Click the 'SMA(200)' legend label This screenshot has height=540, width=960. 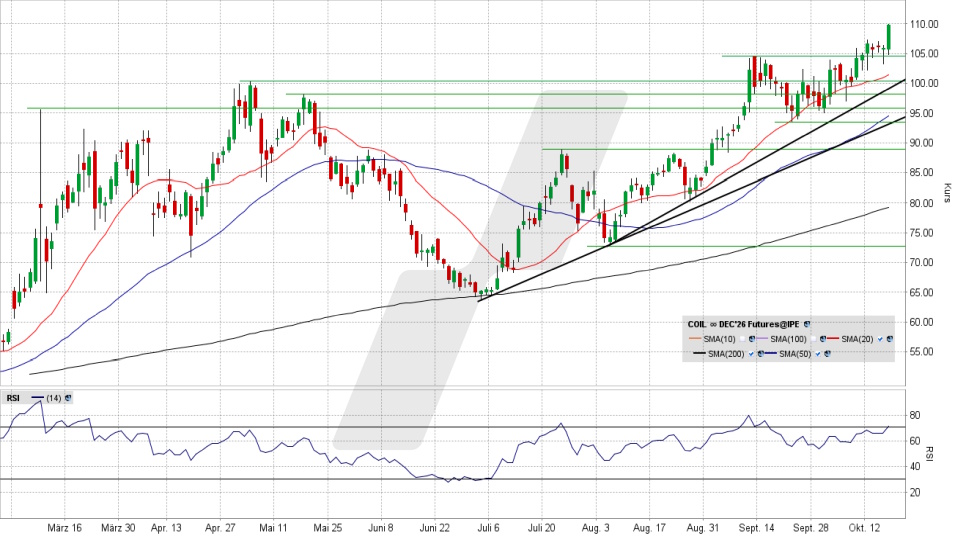pyautogui.click(x=726, y=353)
